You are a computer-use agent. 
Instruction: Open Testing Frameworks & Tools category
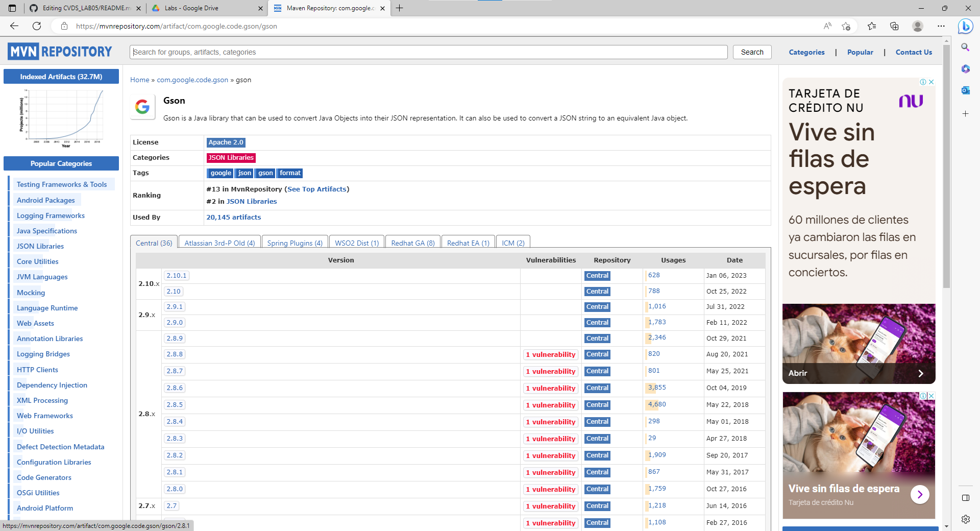pos(62,184)
